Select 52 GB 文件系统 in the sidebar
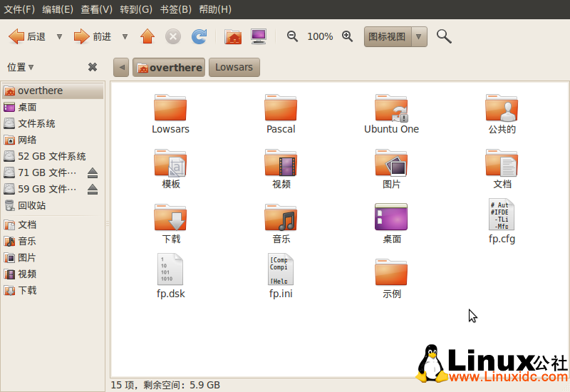570x392 pixels. pyautogui.click(x=53, y=156)
